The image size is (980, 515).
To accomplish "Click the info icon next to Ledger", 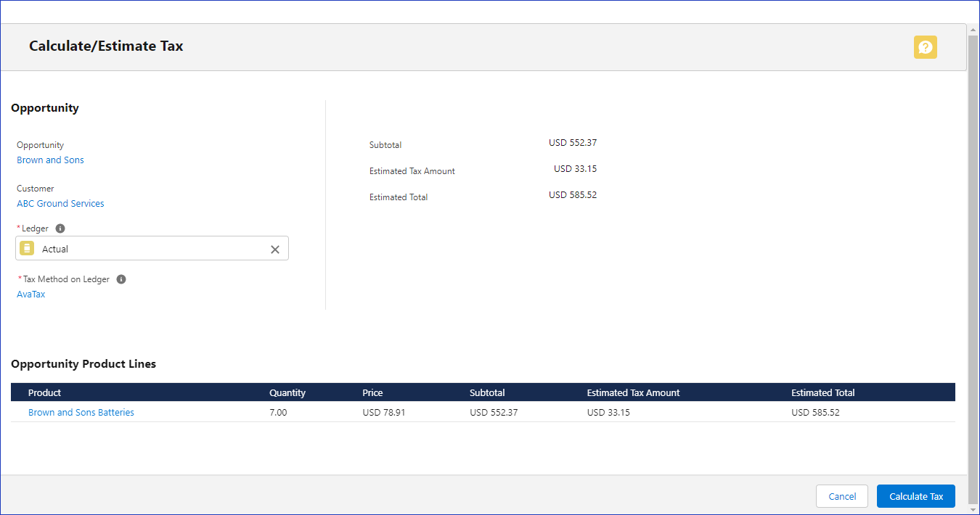I will tap(60, 228).
